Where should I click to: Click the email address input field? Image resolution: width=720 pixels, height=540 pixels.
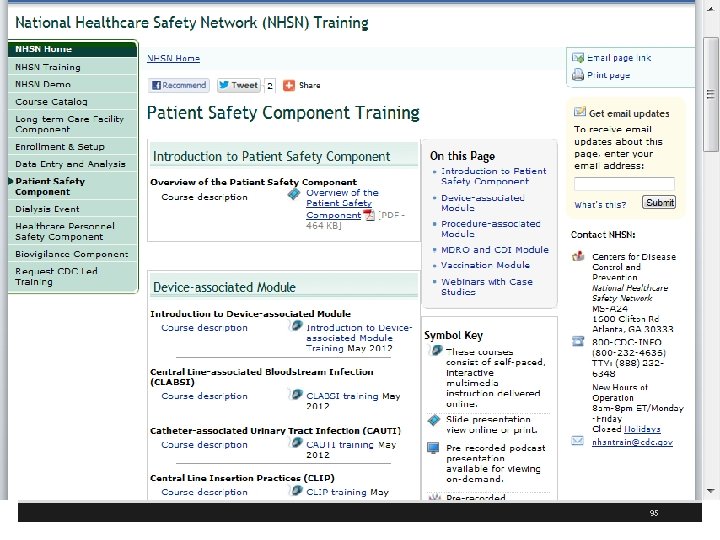click(x=624, y=184)
